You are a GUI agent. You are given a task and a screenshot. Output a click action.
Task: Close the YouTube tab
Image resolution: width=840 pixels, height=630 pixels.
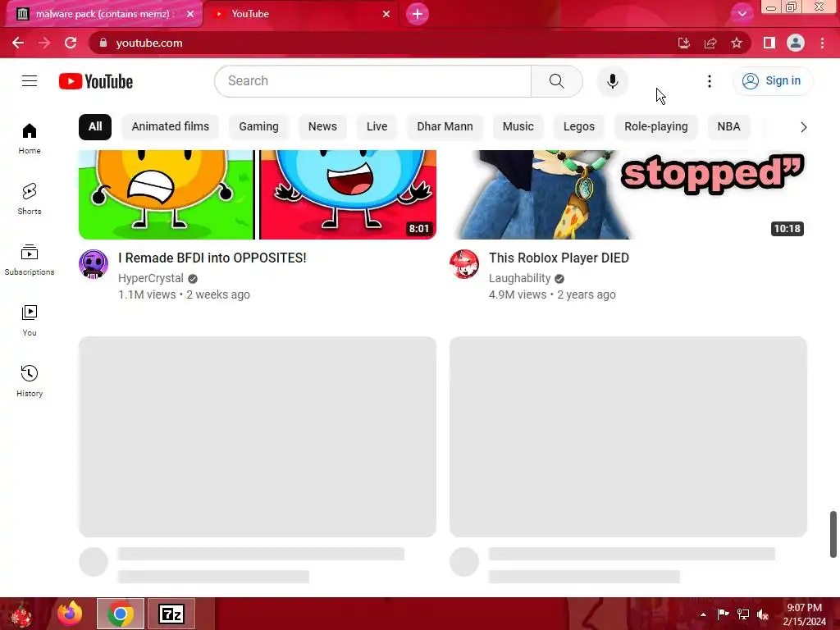[386, 14]
